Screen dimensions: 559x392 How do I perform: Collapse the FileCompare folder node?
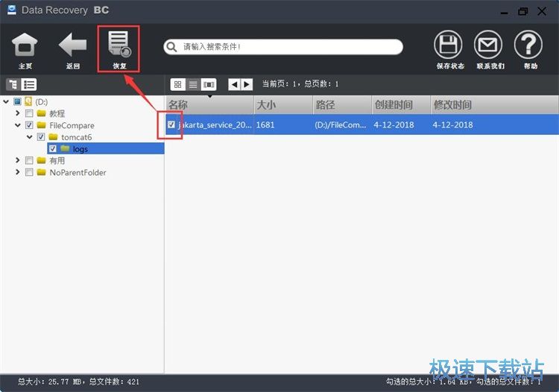(18, 125)
